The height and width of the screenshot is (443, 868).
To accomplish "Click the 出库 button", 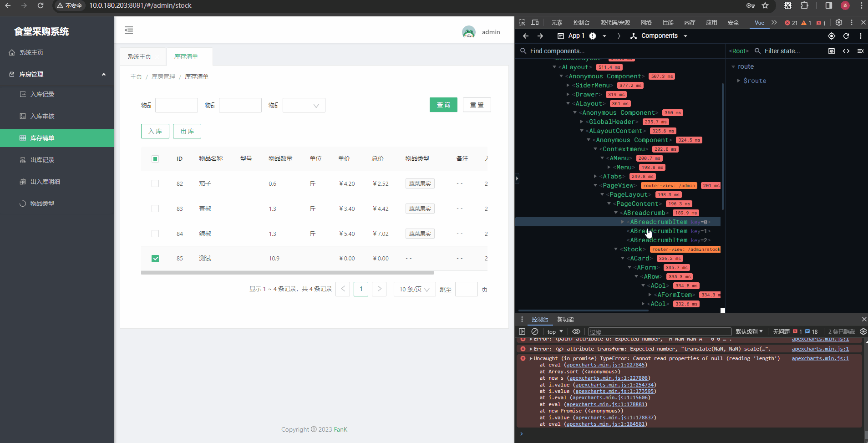I will coord(187,131).
